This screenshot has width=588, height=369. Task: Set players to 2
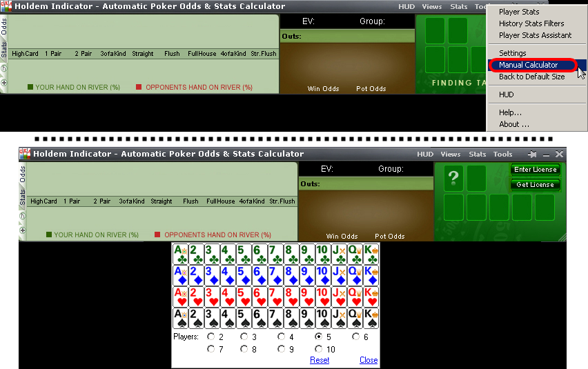click(211, 337)
